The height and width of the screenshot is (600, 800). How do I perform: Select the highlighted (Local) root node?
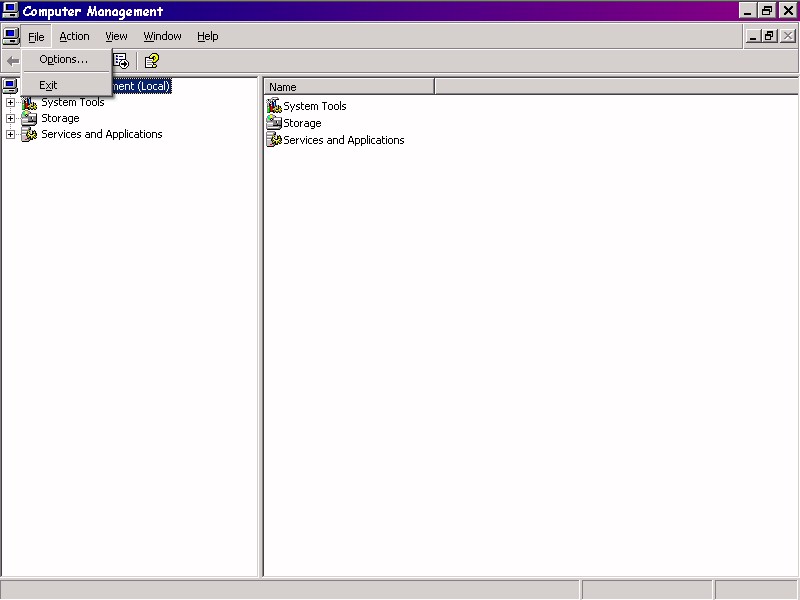[x=141, y=86]
